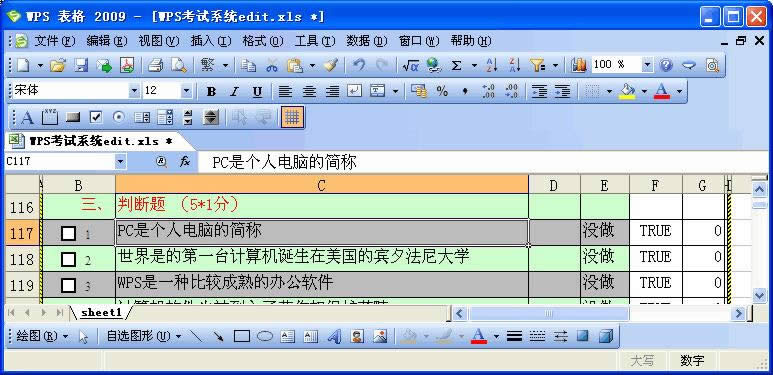Screen dimensions: 773x375
Task: Select the sheet1 worksheet tab
Action: (101, 312)
